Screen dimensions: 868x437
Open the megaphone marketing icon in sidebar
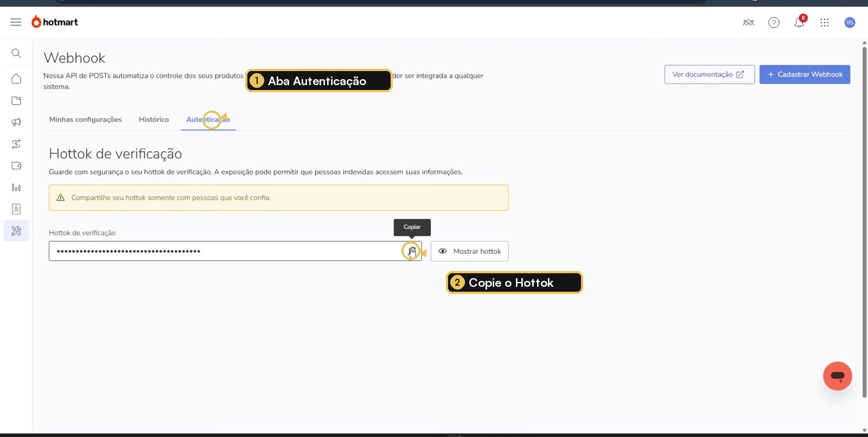pyautogui.click(x=16, y=123)
